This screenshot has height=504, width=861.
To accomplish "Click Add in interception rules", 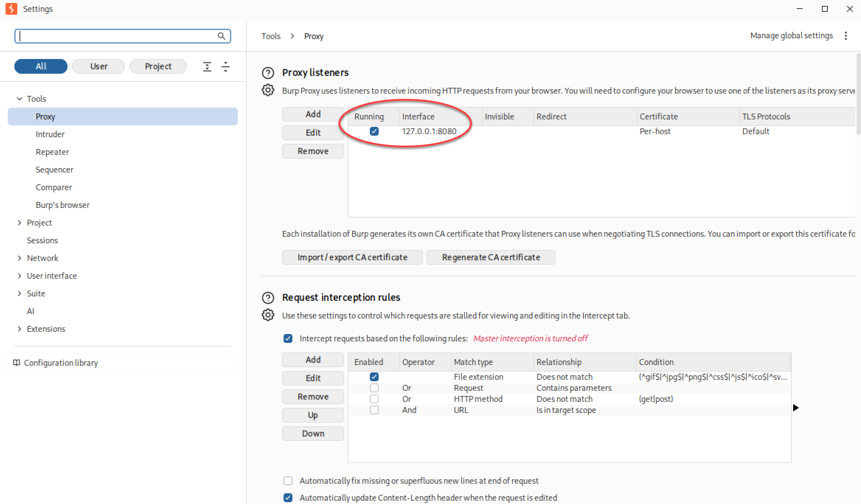I will point(313,360).
